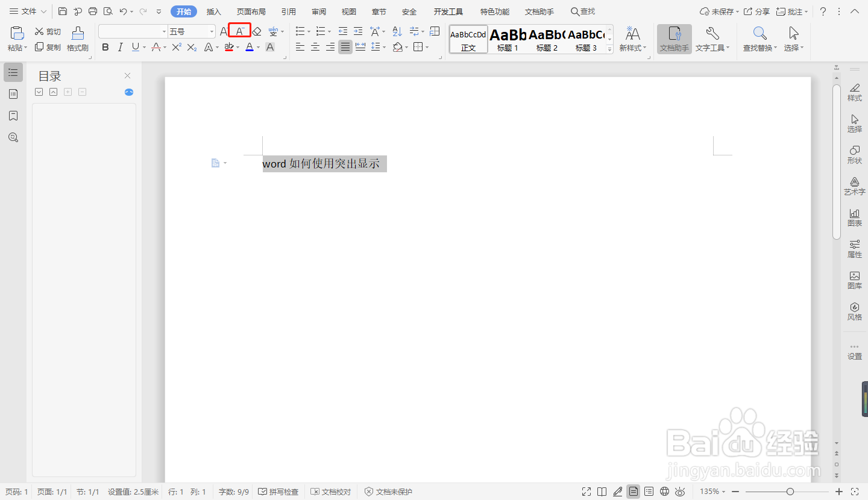The height and width of the screenshot is (500, 868).
Task: Click the Text Tools (文字工具) button
Action: point(712,39)
